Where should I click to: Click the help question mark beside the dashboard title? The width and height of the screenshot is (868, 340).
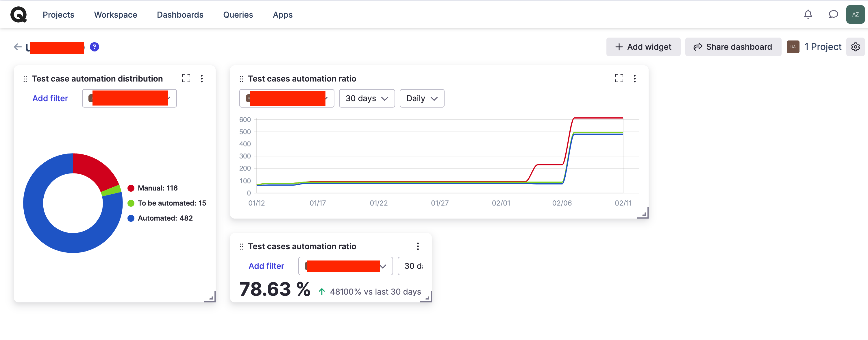[94, 47]
